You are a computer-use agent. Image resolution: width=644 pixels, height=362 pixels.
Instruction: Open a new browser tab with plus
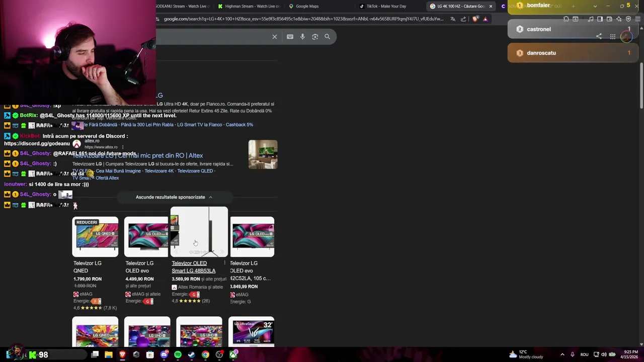coord(573,6)
